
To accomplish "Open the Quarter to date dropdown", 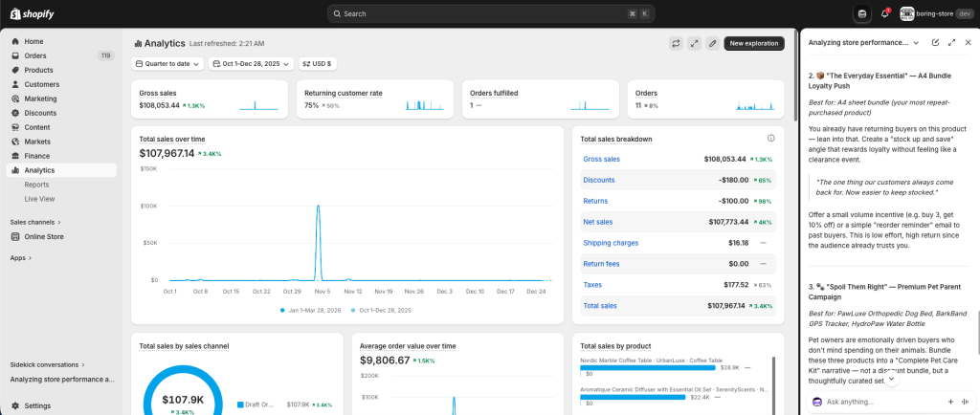I will (167, 64).
